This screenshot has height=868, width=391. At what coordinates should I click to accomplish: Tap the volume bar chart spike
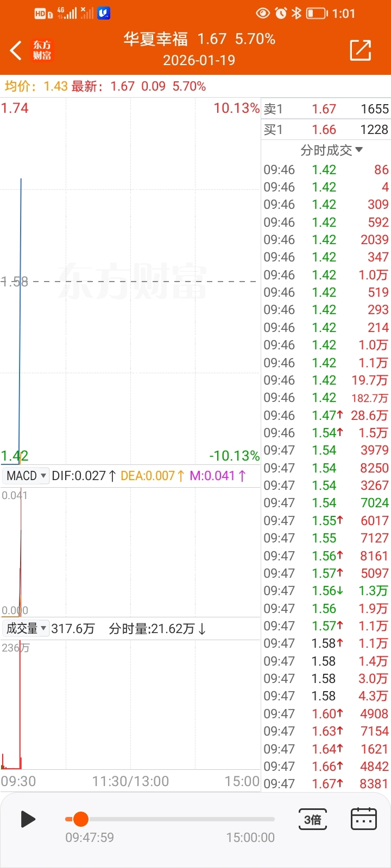point(20,705)
